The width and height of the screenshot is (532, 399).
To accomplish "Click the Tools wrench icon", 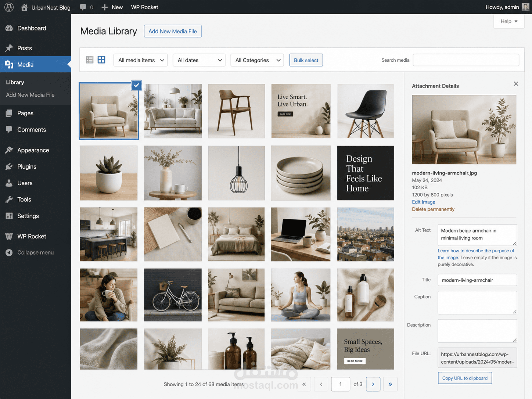I will click(x=9, y=199).
